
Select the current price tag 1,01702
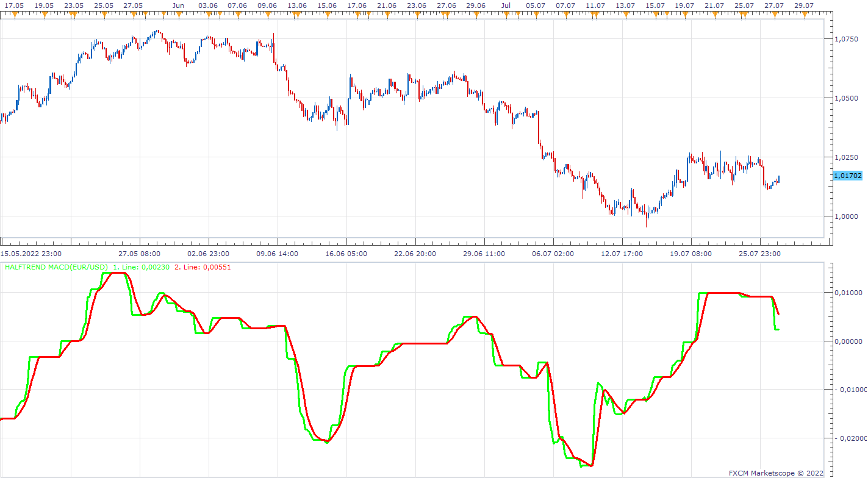848,176
